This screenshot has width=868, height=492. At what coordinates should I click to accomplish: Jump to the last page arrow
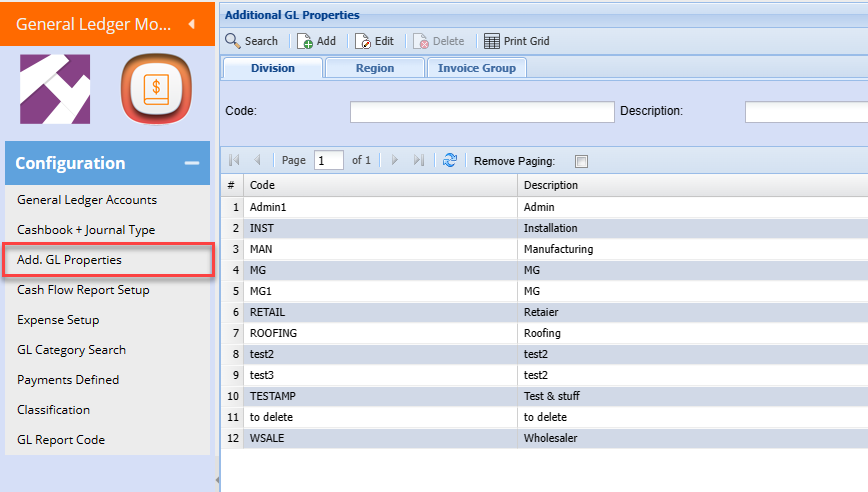click(419, 160)
